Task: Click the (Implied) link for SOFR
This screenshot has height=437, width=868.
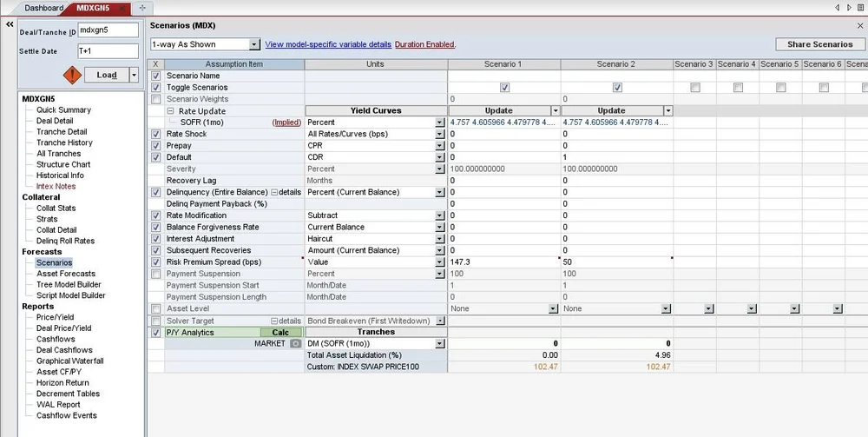Action: pyautogui.click(x=286, y=122)
